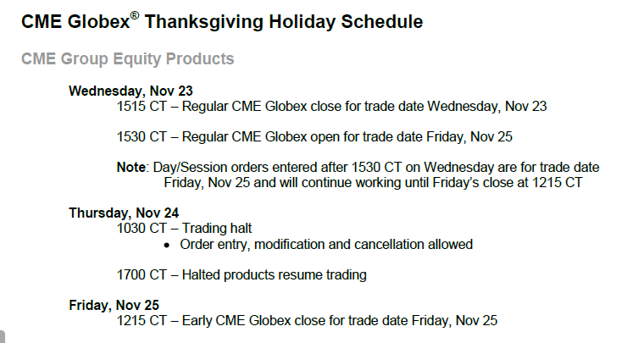Click the 1515 CT regular Globex close line
644x343 pixels.
(x=331, y=106)
